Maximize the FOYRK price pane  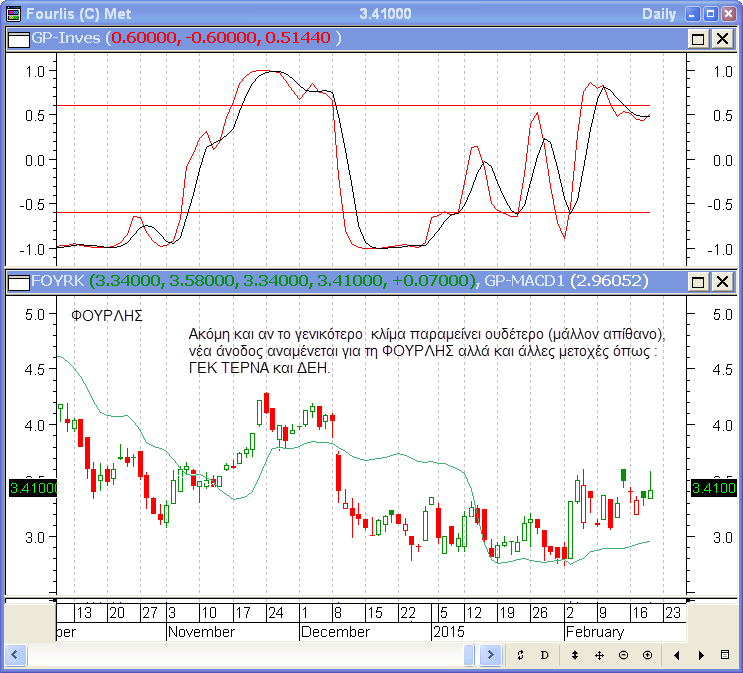[x=698, y=282]
